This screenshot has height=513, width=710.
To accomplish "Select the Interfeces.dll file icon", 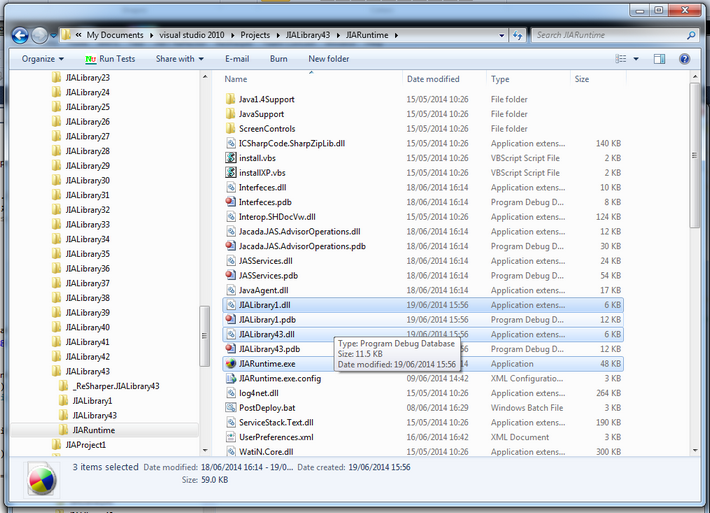I will click(231, 187).
